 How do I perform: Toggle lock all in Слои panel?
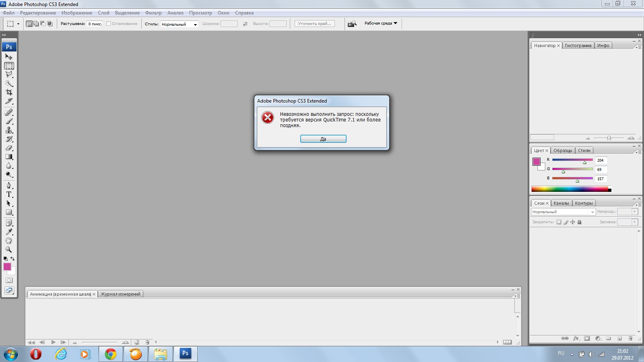coord(580,222)
